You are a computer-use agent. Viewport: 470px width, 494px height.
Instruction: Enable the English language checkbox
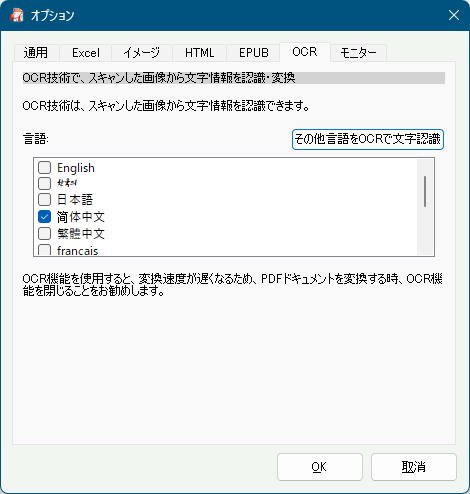click(x=44, y=168)
